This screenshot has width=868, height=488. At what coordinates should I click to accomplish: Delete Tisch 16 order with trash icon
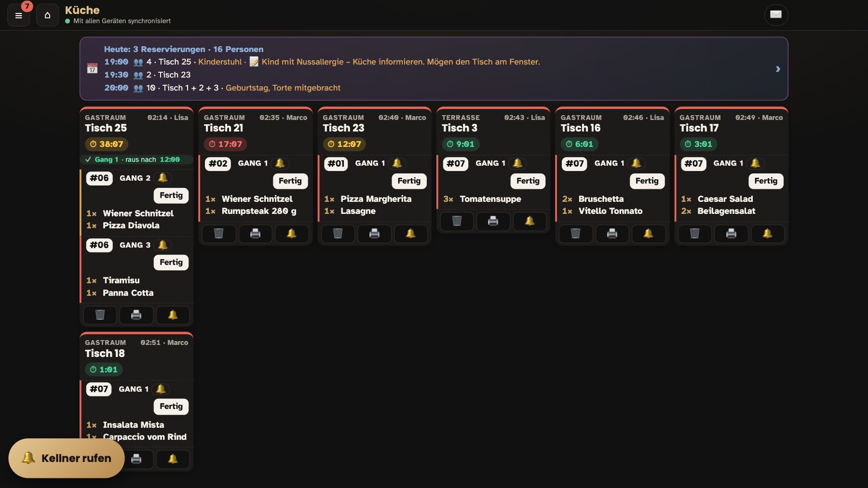coord(575,234)
